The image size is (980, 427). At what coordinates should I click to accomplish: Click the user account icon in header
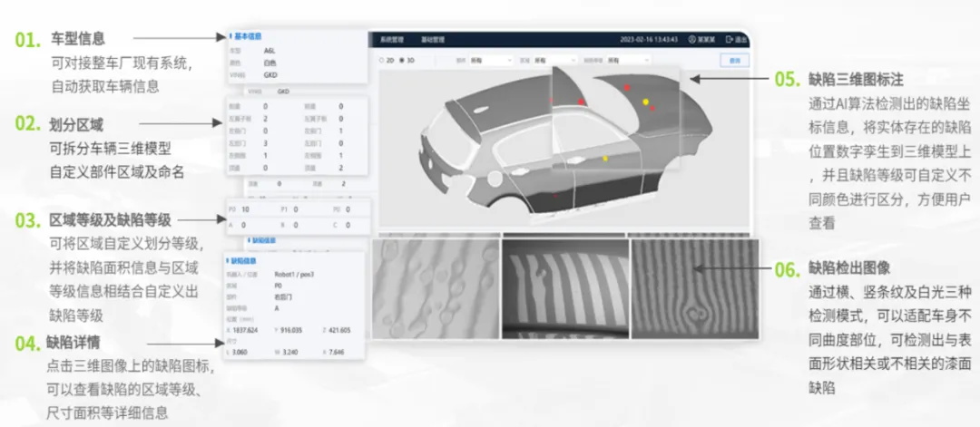692,40
